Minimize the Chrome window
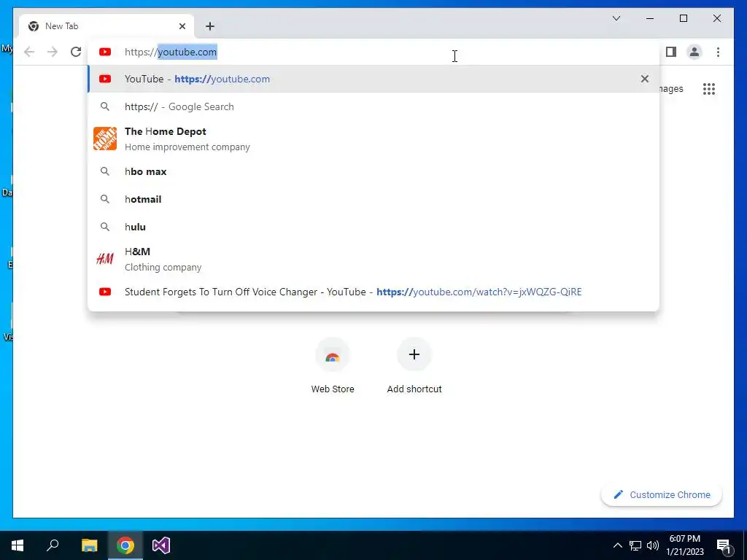Screen dimensions: 747x560 click(650, 18)
